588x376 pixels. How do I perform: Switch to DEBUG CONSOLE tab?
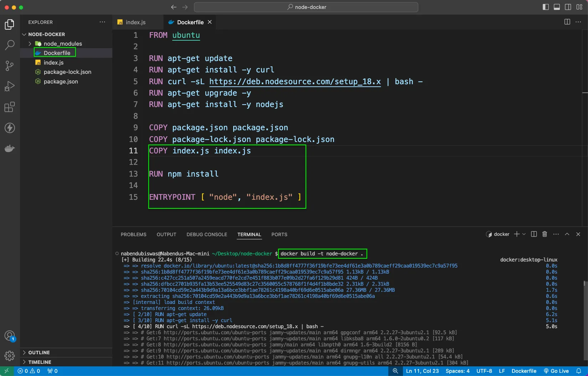207,234
